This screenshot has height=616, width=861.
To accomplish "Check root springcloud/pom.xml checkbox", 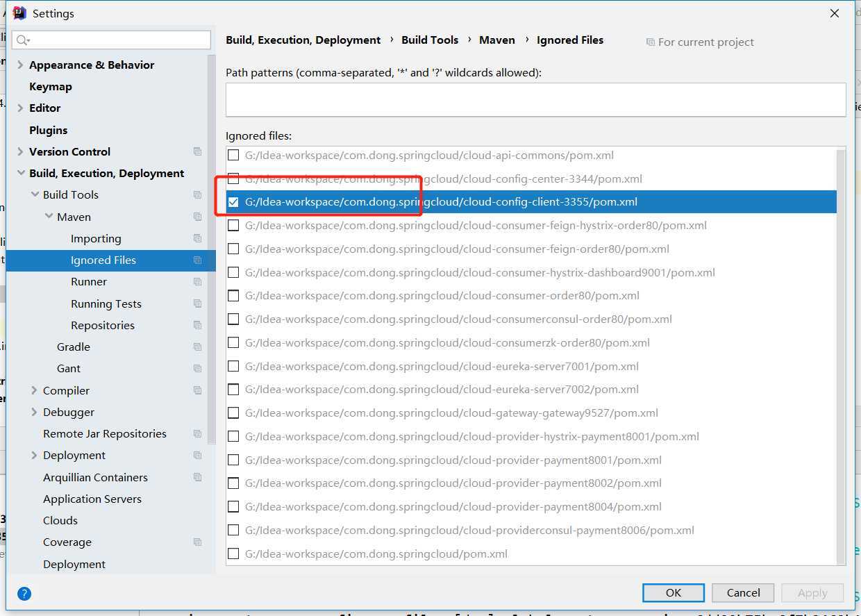I will coord(233,553).
